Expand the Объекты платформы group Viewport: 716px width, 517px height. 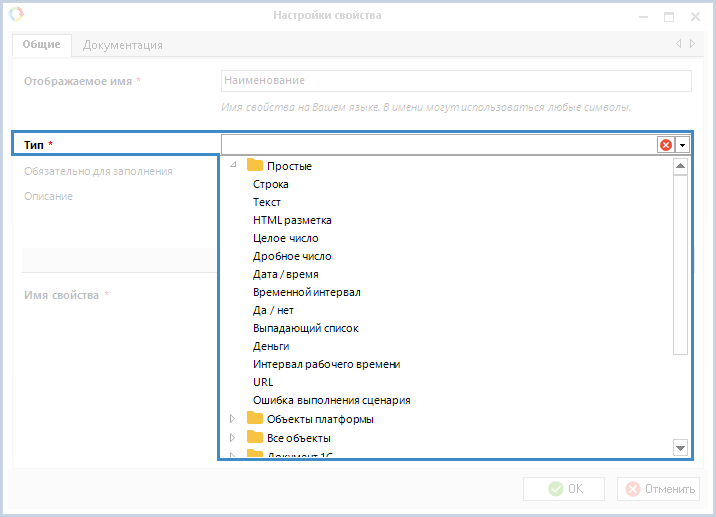pyautogui.click(x=233, y=419)
